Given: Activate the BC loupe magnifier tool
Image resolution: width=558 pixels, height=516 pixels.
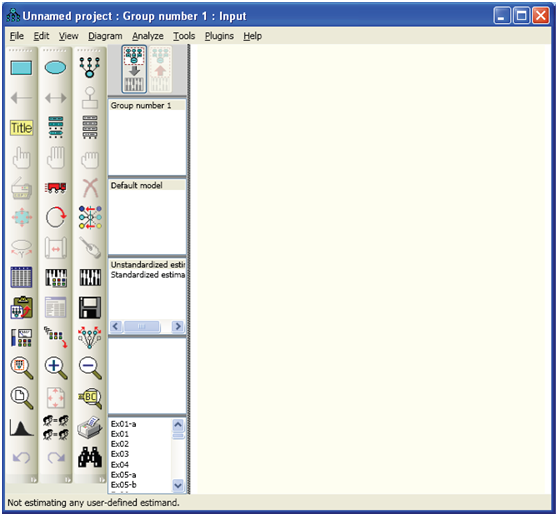Looking at the screenshot, I should pyautogui.click(x=90, y=397).
